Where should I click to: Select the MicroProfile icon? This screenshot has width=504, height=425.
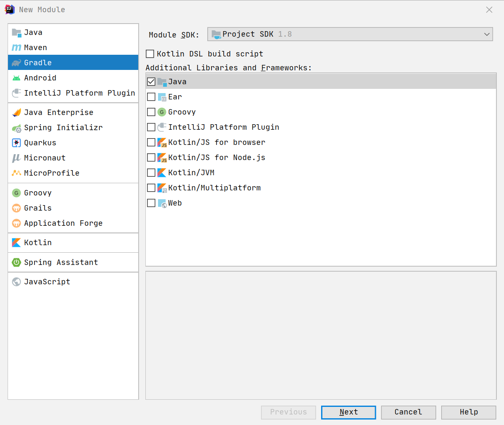(x=16, y=173)
